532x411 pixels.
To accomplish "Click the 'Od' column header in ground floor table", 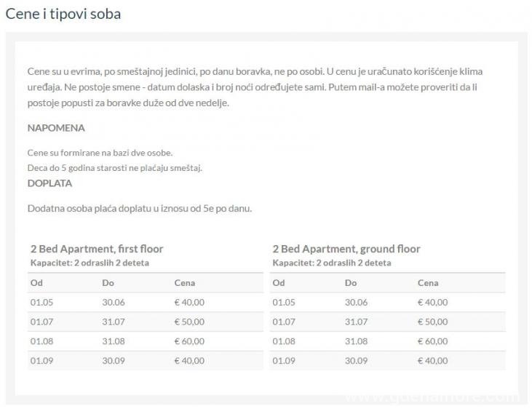I will tap(279, 283).
